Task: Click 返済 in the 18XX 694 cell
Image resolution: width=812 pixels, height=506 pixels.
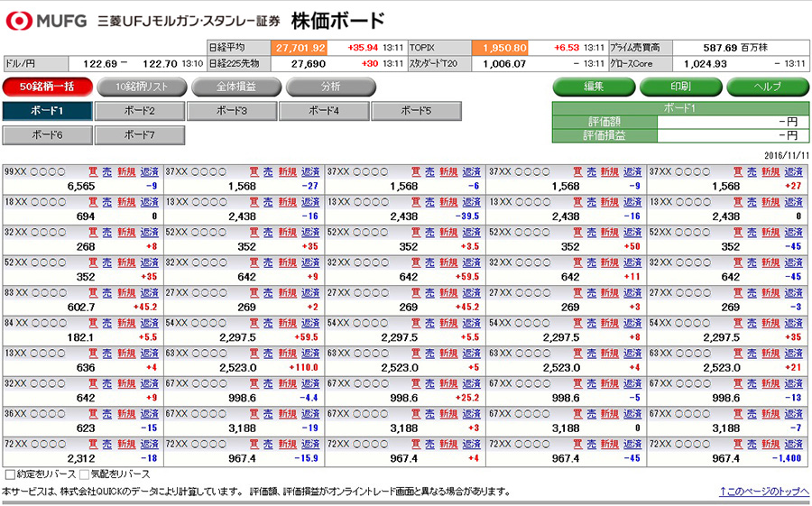Action: pos(149,202)
